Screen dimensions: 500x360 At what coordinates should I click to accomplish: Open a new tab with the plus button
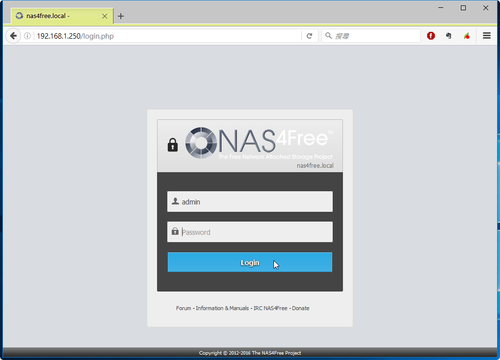pos(121,16)
